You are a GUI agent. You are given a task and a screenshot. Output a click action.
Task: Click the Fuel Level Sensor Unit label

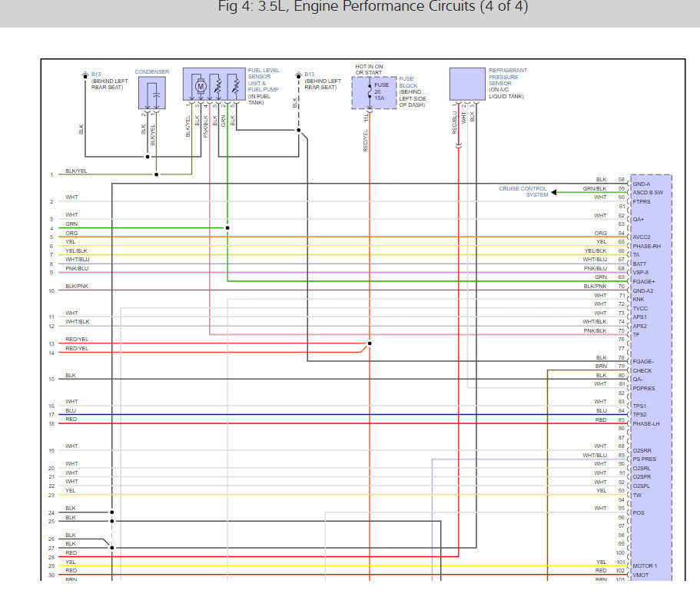coord(264,86)
